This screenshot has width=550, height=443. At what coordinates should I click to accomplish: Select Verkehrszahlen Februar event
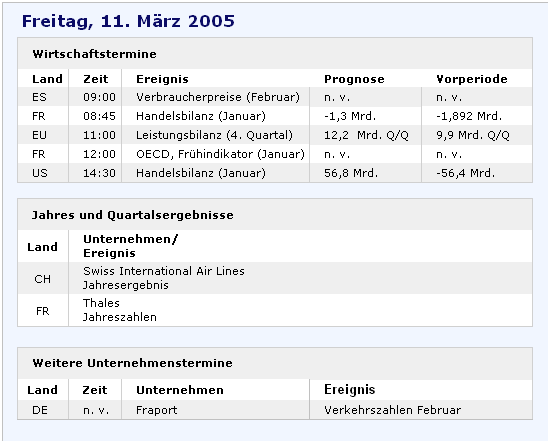[x=393, y=410]
